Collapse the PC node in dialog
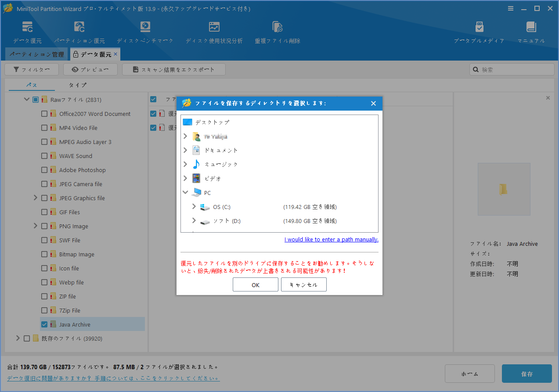Screen dimensions: 559x392 (185, 193)
